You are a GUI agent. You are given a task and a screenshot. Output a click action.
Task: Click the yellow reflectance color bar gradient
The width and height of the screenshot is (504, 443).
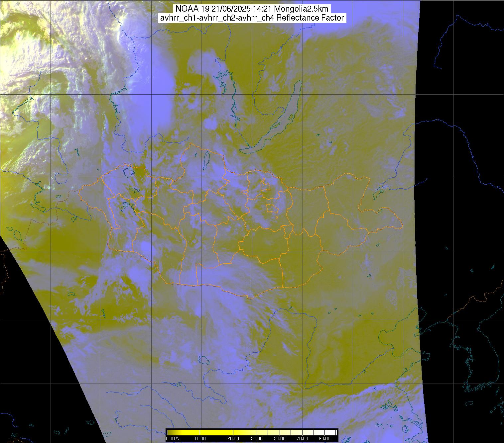252,432
